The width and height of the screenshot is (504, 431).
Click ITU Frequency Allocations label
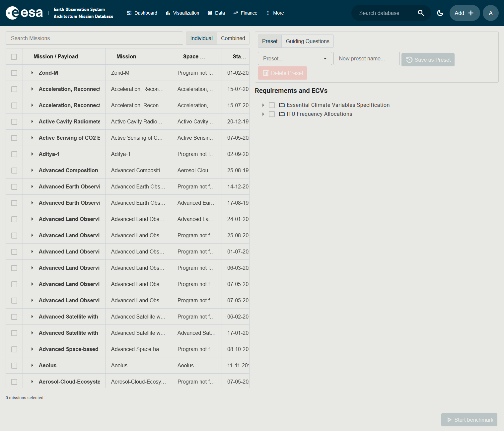point(320,114)
